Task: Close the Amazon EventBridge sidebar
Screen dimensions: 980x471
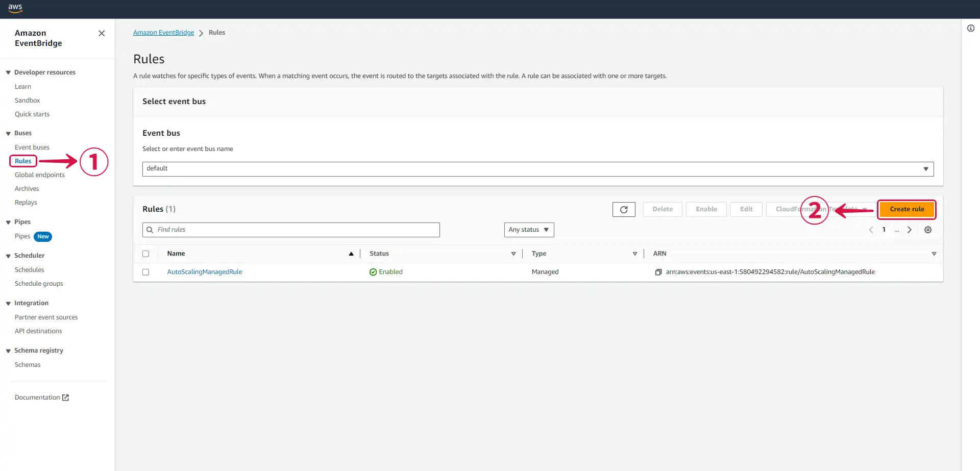Action: click(102, 33)
